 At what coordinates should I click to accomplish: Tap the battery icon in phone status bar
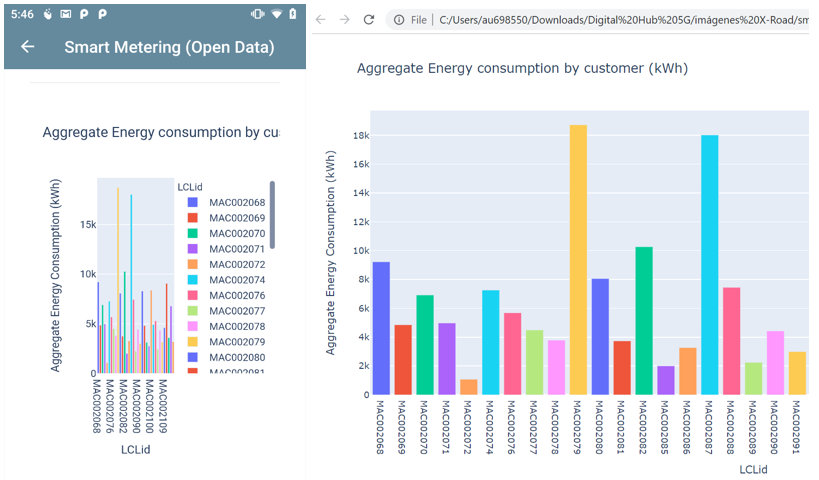[292, 14]
